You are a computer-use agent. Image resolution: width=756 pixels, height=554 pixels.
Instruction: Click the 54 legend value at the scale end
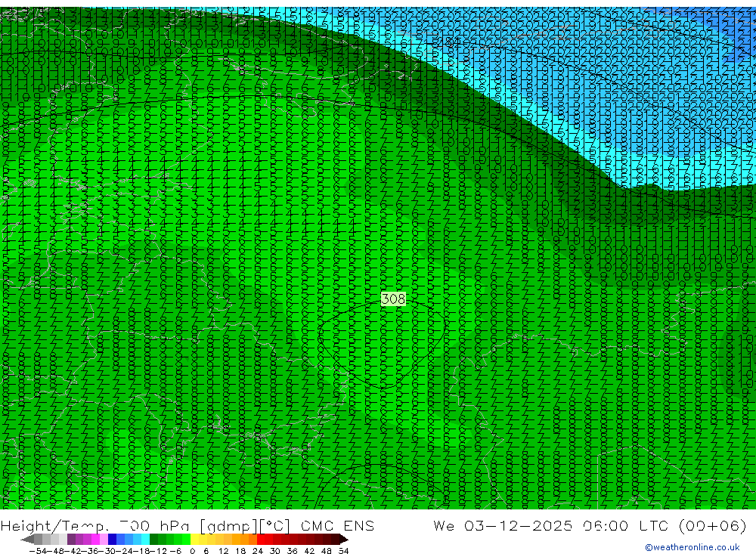click(x=343, y=551)
